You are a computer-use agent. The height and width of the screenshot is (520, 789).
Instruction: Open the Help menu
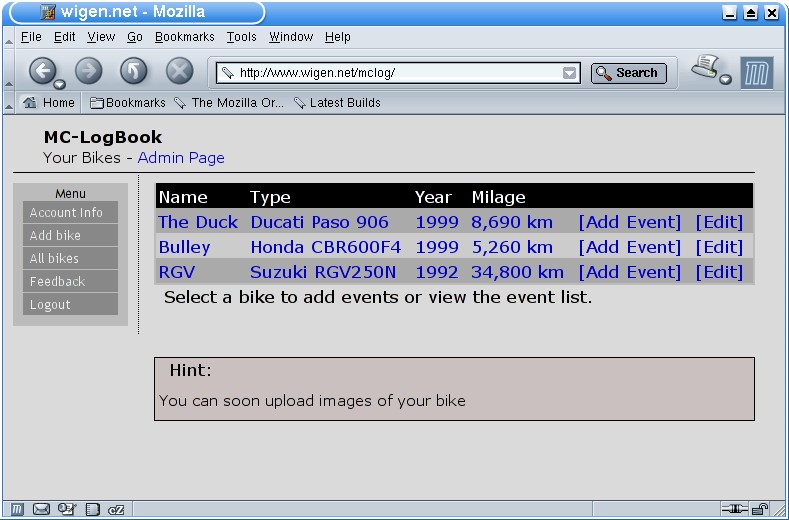coord(338,37)
